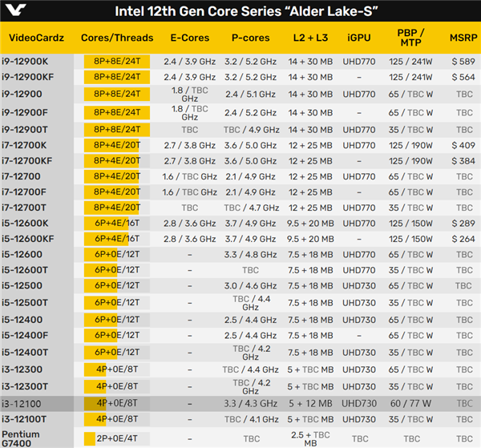Click the 9.5 + 20 MB cache for i5-12600K

pyautogui.click(x=310, y=224)
